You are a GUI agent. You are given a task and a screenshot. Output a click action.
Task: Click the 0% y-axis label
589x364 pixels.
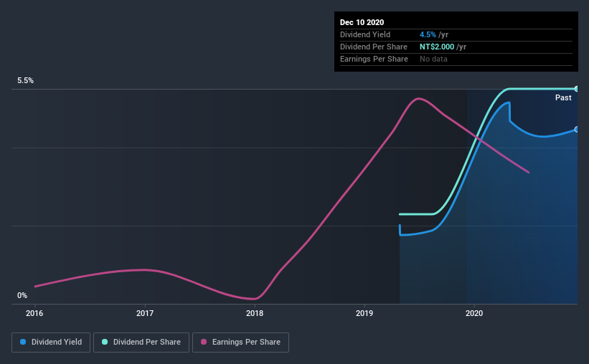(22, 296)
